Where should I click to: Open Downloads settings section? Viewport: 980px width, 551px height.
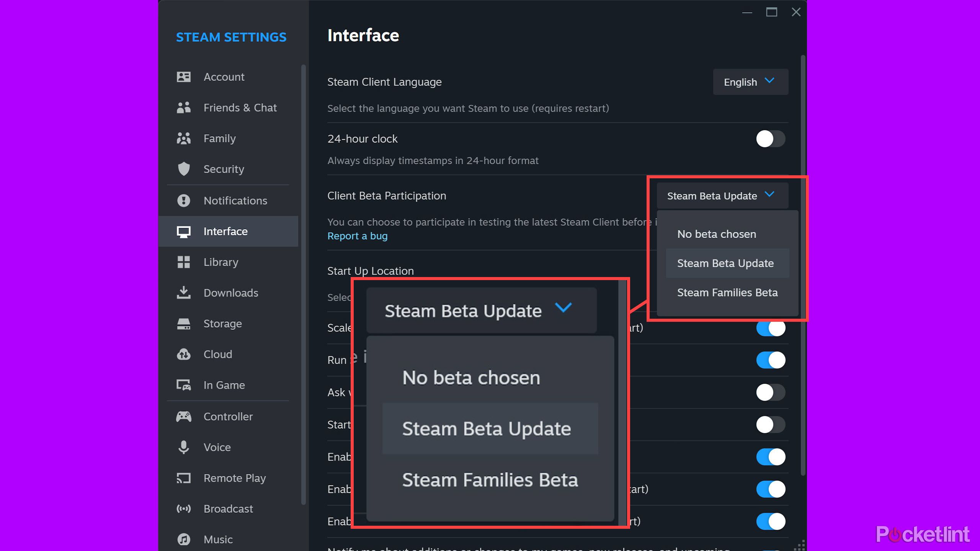pyautogui.click(x=230, y=293)
